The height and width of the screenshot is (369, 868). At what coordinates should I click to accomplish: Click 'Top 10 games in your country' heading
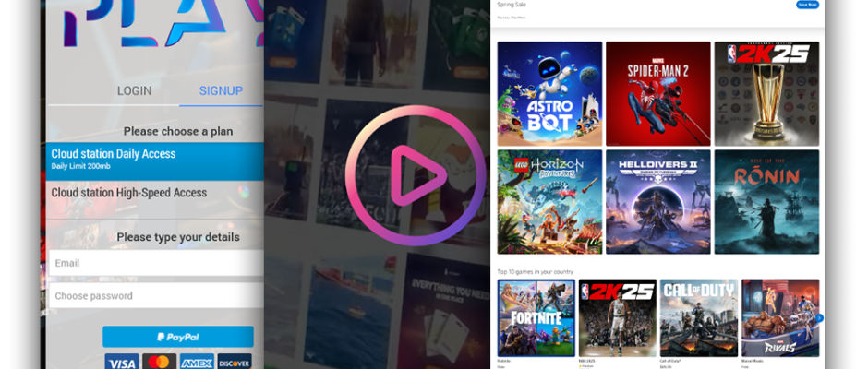(x=535, y=271)
